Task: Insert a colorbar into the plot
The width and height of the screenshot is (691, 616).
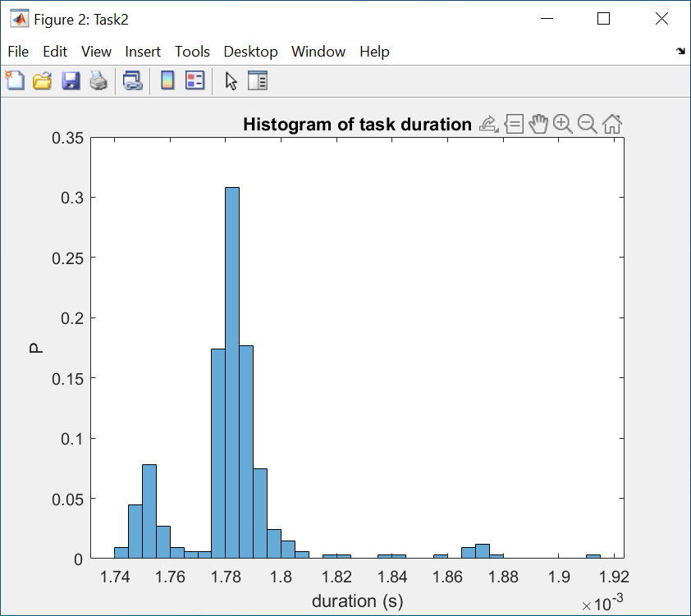Action: pyautogui.click(x=167, y=80)
